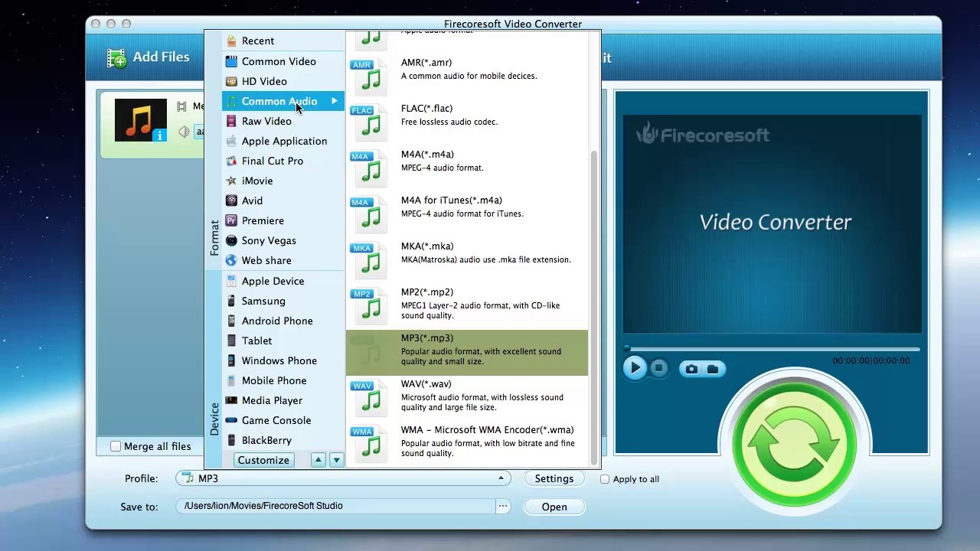The width and height of the screenshot is (980, 551).
Task: Select Android Phone category
Action: coord(283,321)
